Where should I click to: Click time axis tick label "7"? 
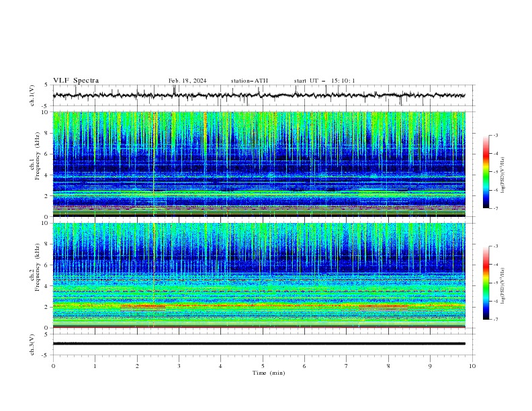pyautogui.click(x=347, y=366)
